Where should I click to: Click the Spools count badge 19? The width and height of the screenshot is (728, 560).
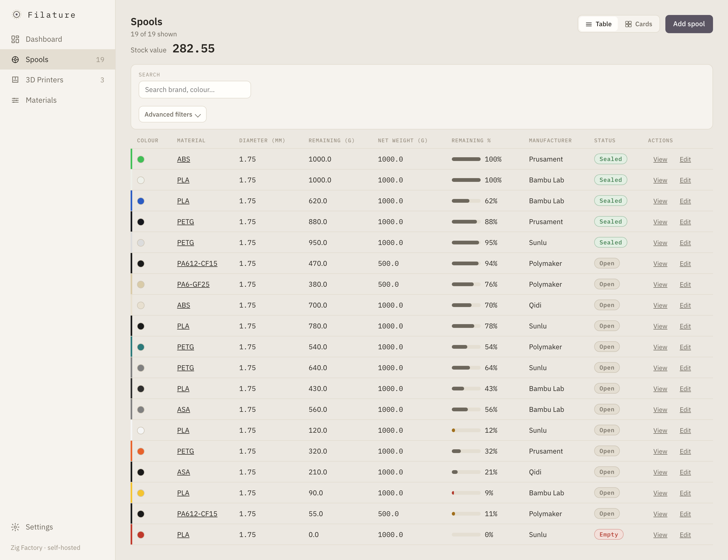tap(100, 60)
